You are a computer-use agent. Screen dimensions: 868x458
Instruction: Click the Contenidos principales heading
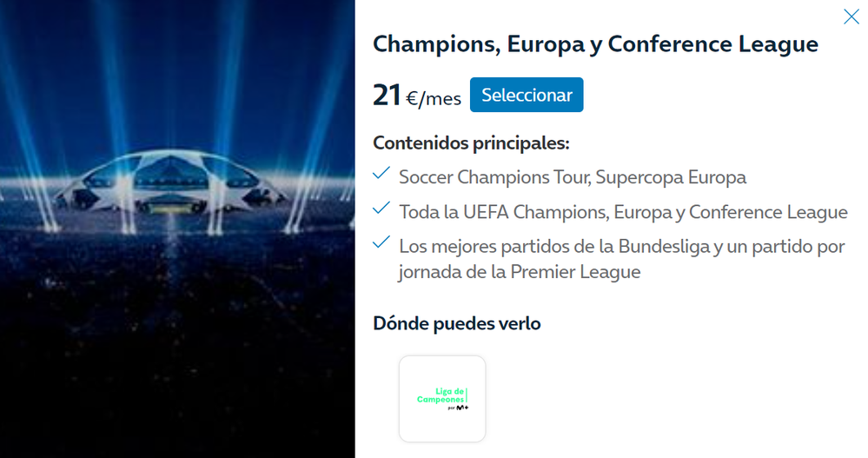click(471, 143)
